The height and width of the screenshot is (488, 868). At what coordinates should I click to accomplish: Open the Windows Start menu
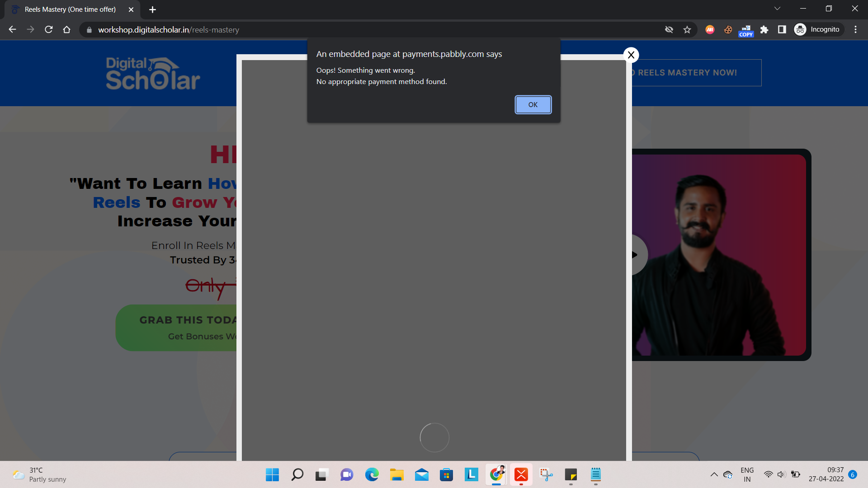(272, 475)
